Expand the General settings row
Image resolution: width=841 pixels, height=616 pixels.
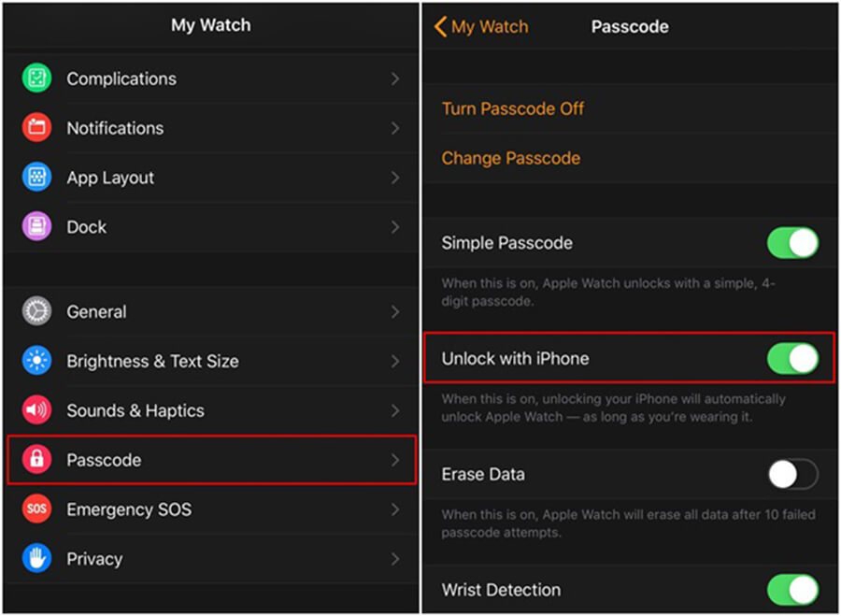click(396, 311)
